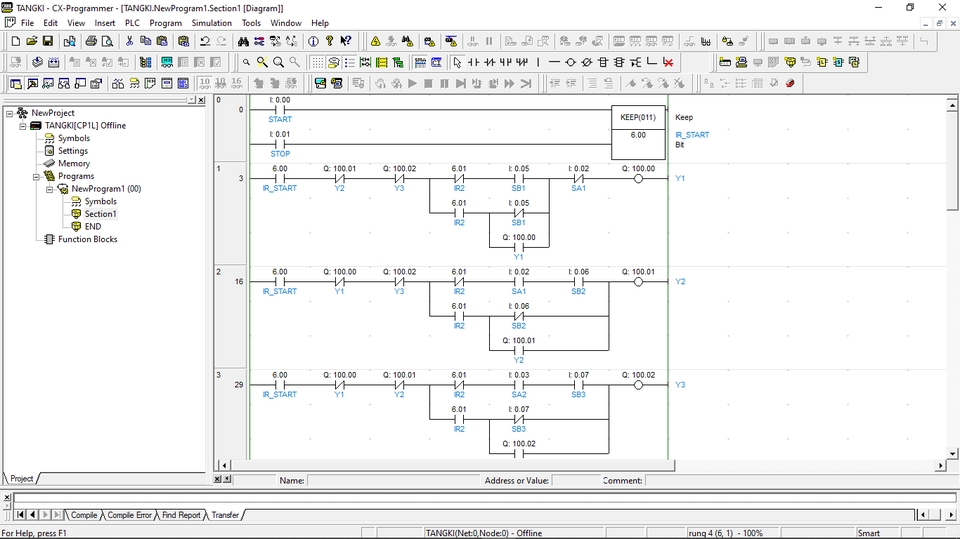
Task: Close the project workspace pane
Action: coord(201,100)
